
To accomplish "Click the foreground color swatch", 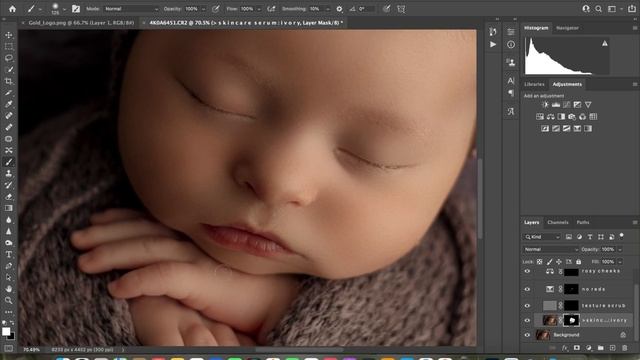I will pos(6,331).
